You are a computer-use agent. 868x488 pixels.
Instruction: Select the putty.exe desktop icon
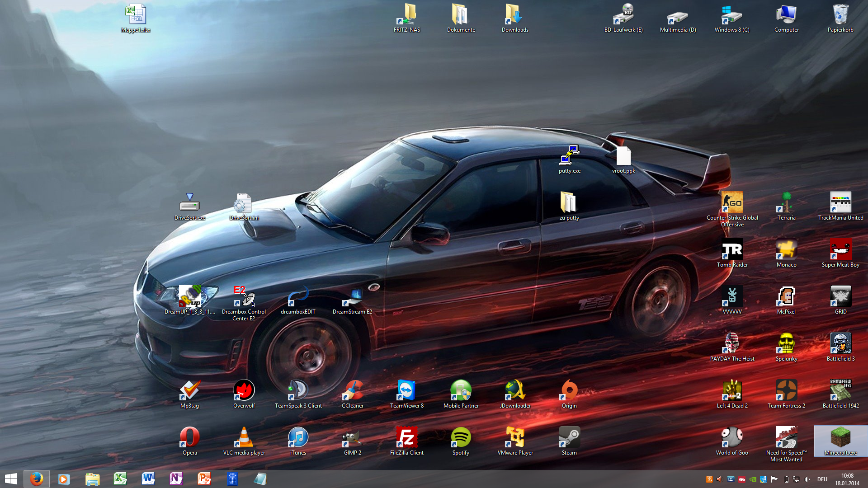(569, 156)
